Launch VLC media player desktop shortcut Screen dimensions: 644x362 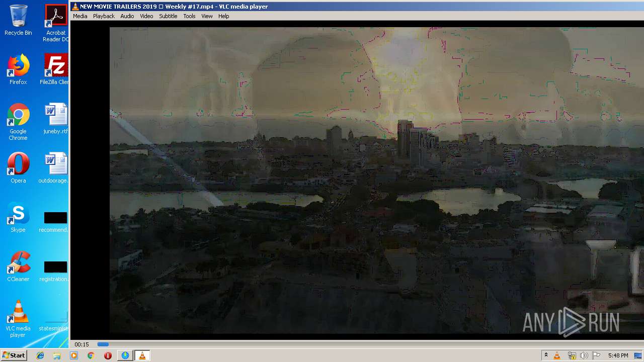[18, 318]
